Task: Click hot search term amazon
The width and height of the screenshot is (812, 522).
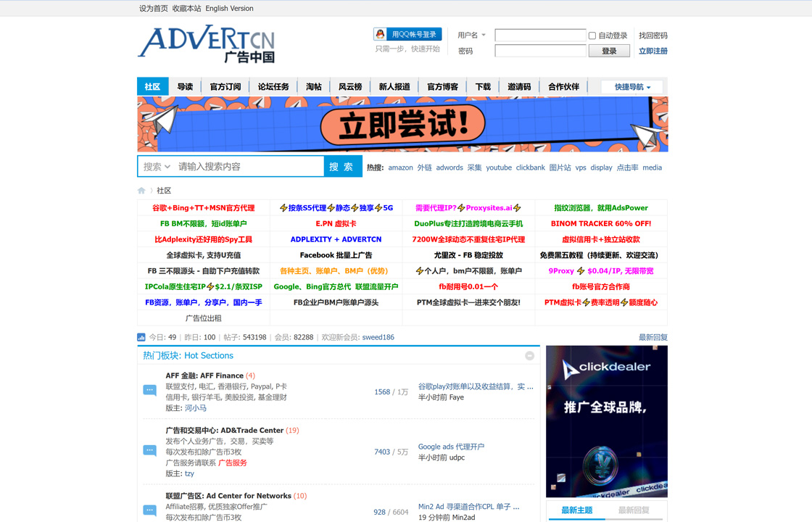Action: [x=400, y=167]
